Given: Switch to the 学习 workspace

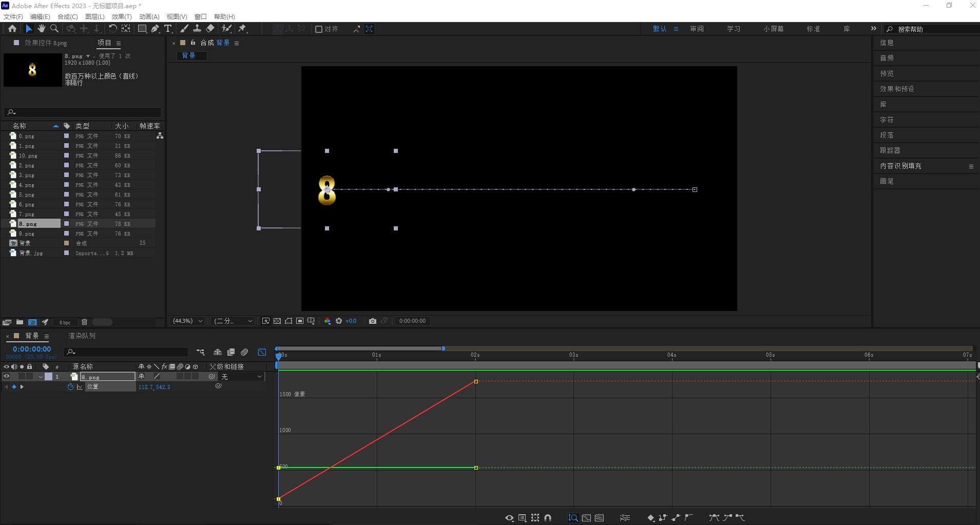Looking at the screenshot, I should (x=734, y=29).
